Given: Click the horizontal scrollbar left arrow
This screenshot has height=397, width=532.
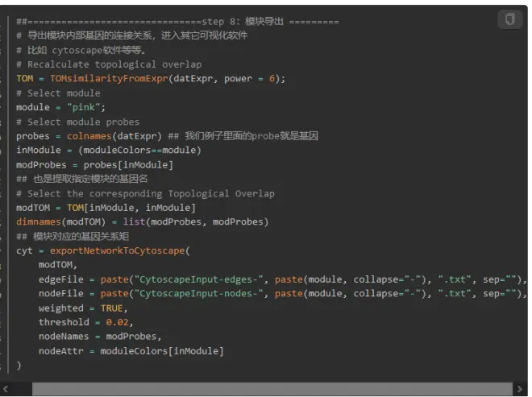Looking at the screenshot, I should pyautogui.click(x=6, y=389).
